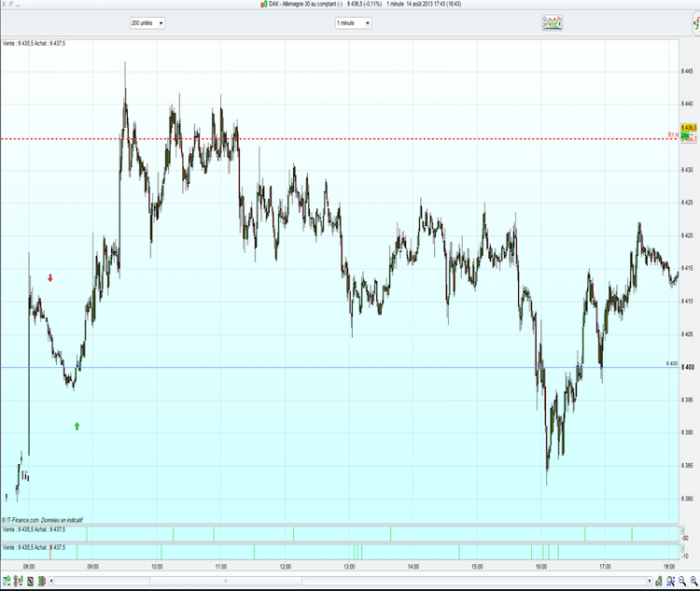
Task: Click the magnifier with blue dots icon
Action: 670,581
